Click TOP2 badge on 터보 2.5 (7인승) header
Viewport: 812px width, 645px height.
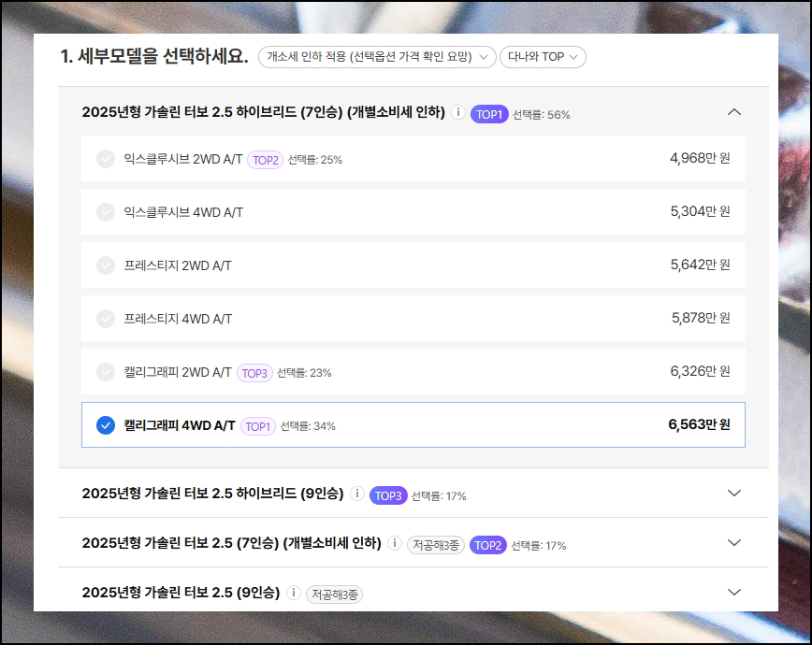(487, 545)
